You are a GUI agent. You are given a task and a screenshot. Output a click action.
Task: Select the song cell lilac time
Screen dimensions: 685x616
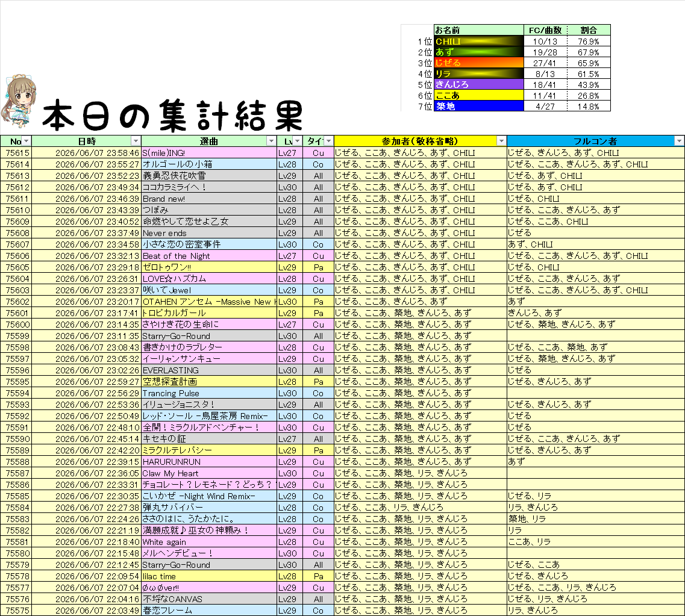click(209, 576)
